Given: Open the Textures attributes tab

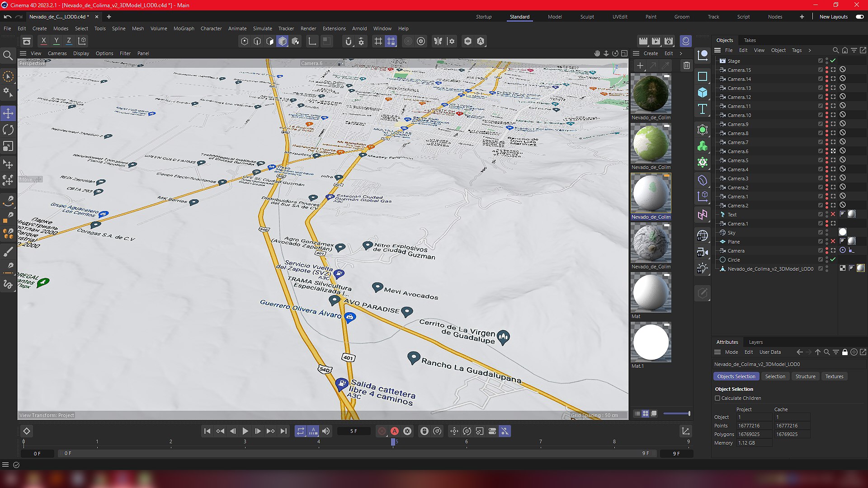Looking at the screenshot, I should coord(835,376).
